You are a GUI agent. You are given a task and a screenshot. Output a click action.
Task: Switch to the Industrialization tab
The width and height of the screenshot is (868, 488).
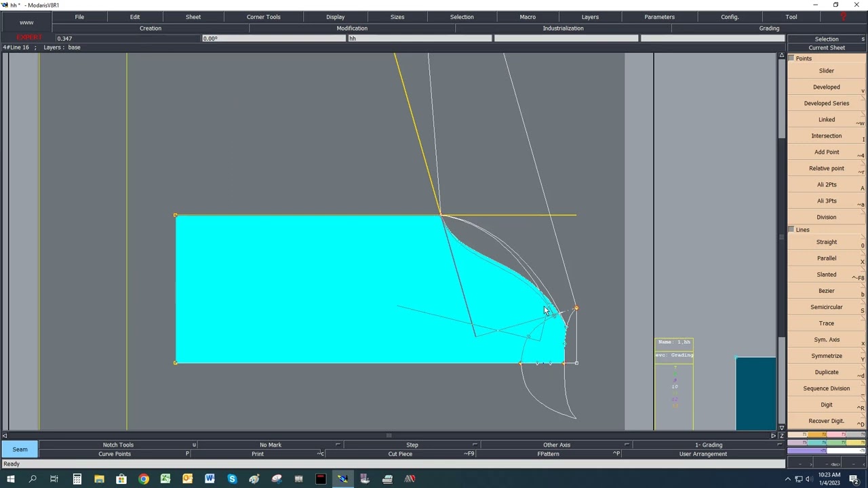(563, 28)
